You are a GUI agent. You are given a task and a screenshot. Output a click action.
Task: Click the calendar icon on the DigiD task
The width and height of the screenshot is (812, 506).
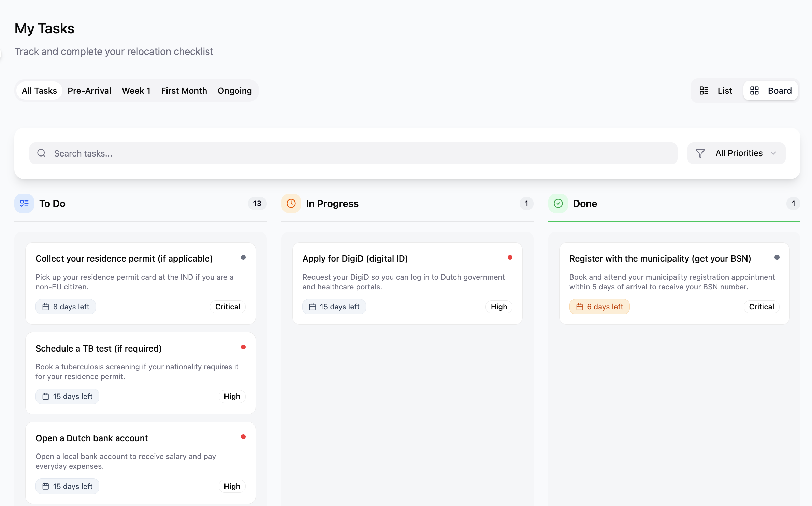pos(312,307)
